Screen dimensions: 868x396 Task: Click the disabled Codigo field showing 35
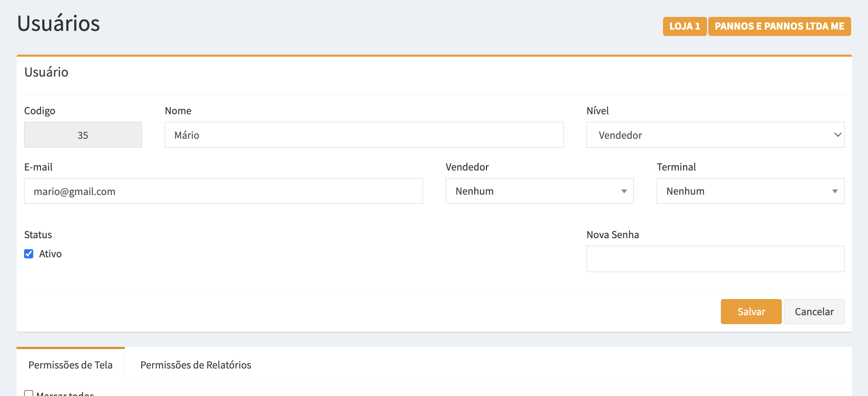pyautogui.click(x=83, y=135)
